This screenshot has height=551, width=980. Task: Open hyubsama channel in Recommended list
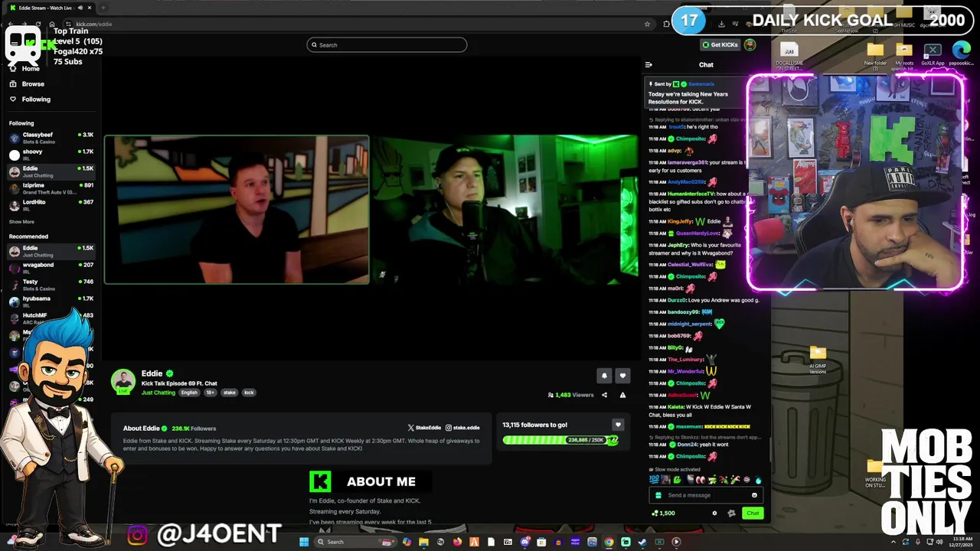[51, 302]
